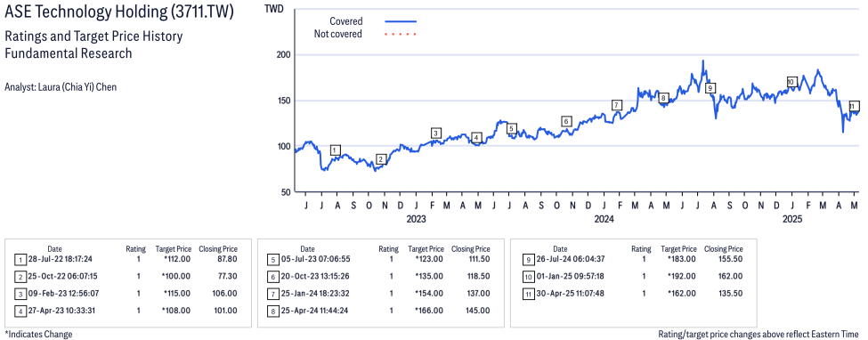Click chart marker 9 on the price chart
This screenshot has width=868, height=340.
[710, 87]
